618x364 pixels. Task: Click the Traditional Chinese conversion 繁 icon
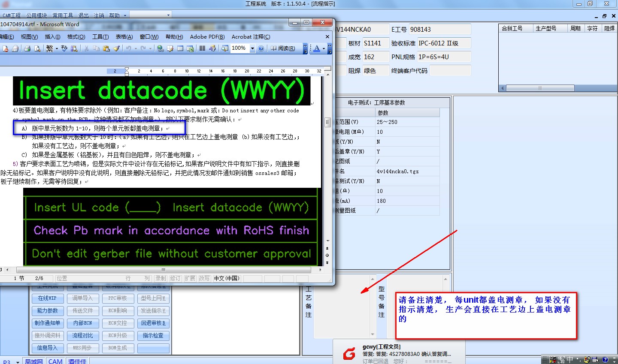pyautogui.click(x=49, y=48)
